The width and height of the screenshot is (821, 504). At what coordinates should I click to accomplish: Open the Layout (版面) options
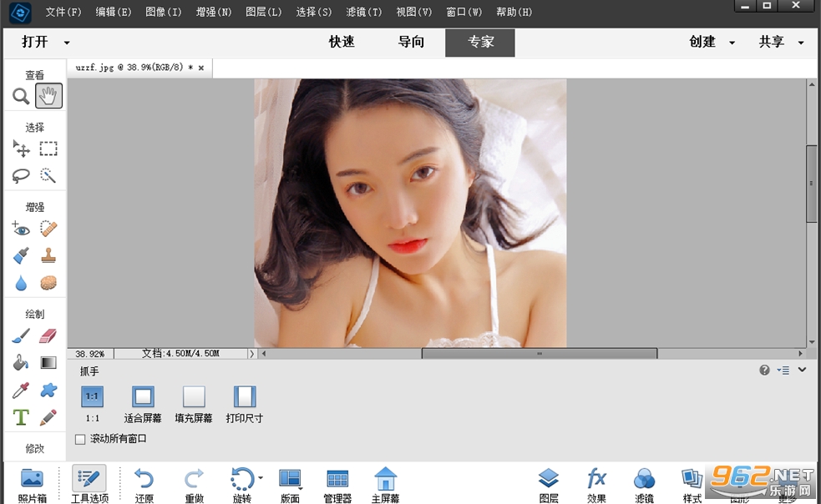290,485
